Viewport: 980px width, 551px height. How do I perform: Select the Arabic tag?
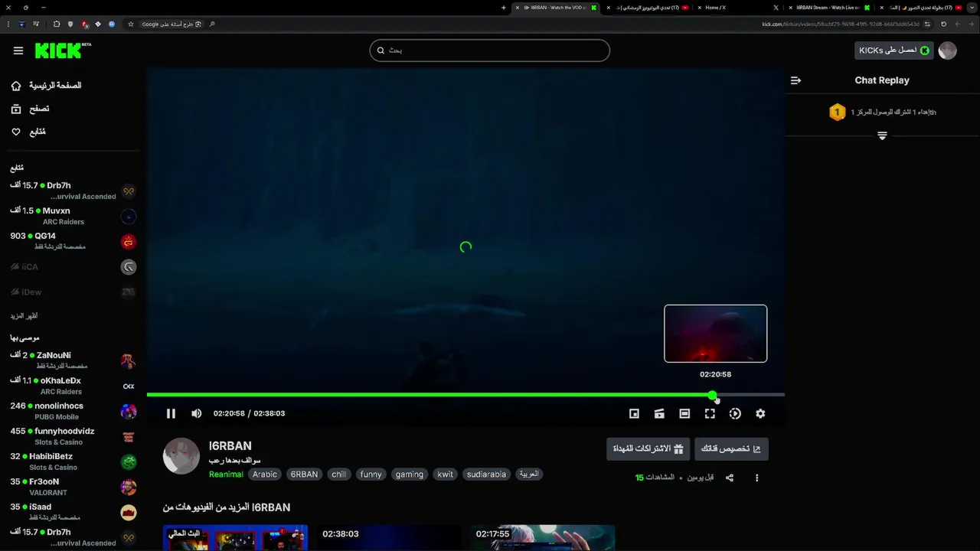click(265, 474)
